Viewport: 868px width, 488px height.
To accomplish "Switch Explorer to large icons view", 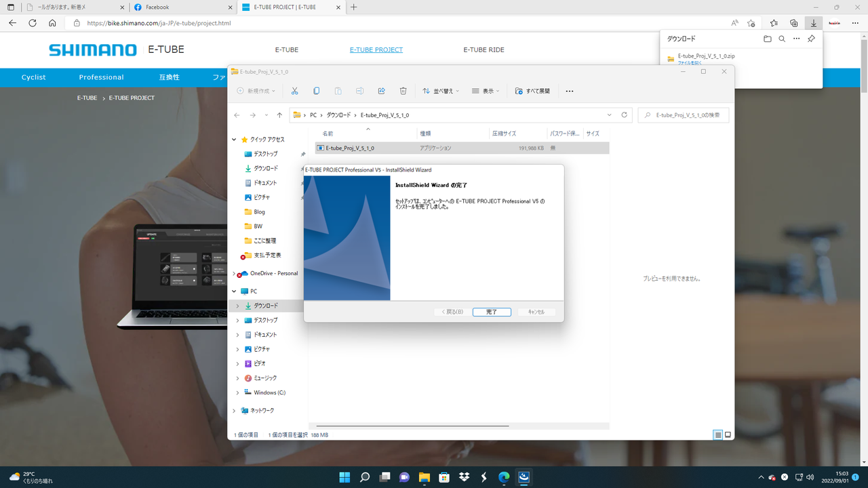I will (728, 434).
